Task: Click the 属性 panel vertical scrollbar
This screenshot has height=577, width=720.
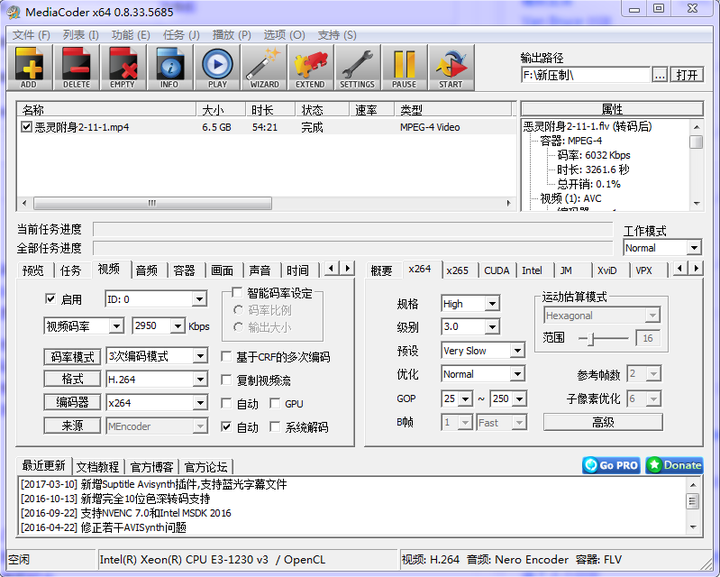Action: point(697,165)
